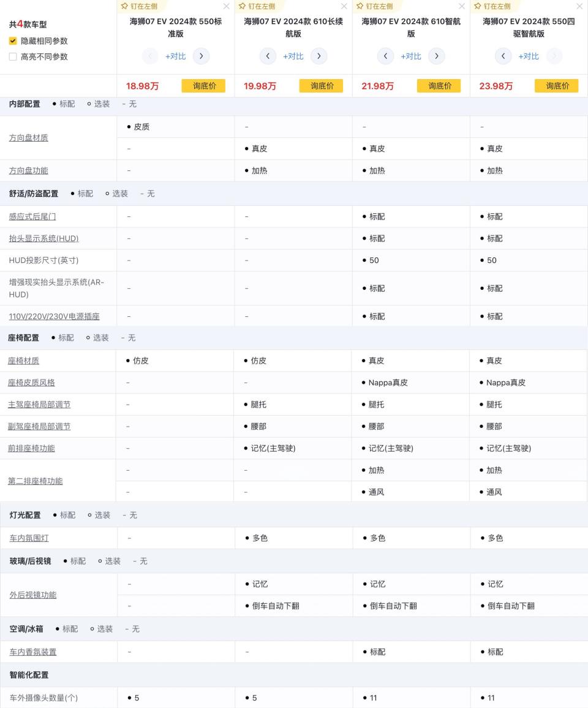
Task: Add 550四驱智航版 to comparison with +对比
Action: (x=529, y=56)
